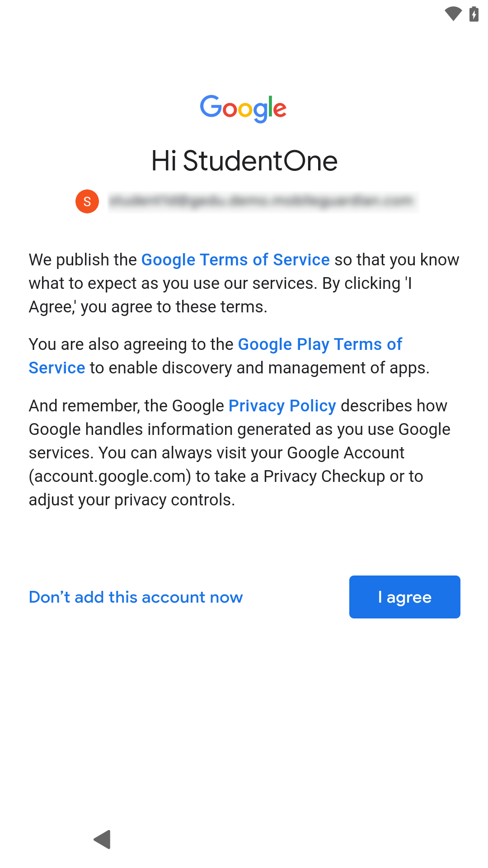Click the "Agree,' you agree to these terms" line

coord(148,307)
